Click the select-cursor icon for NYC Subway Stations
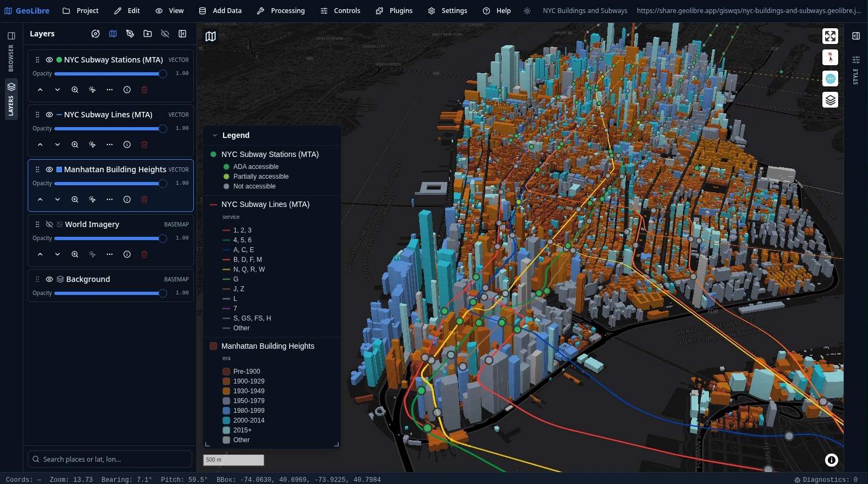This screenshot has width=868, height=484. coord(92,90)
